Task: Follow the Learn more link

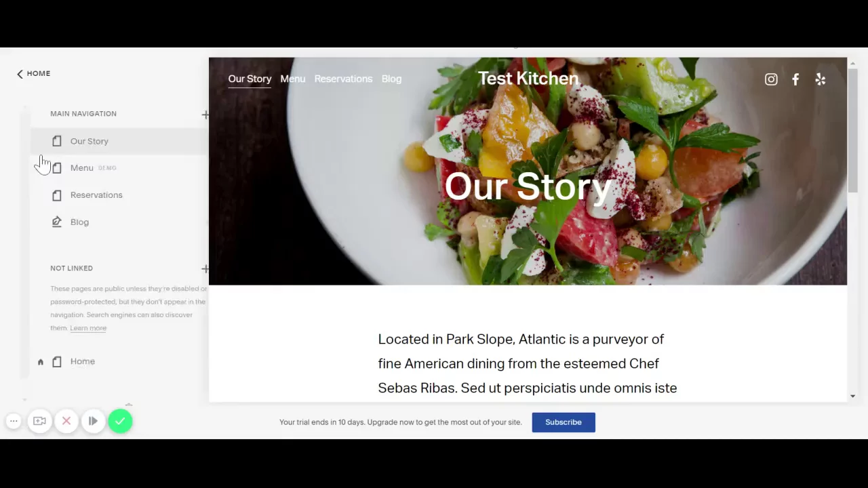Action: click(88, 328)
